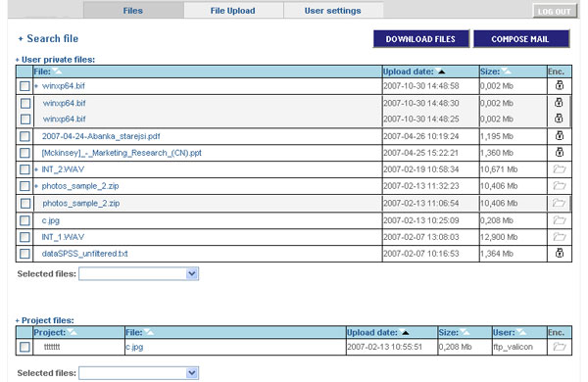This screenshot has width=588, height=382.
Task: Click the LOG OUT button
Action: (x=555, y=11)
